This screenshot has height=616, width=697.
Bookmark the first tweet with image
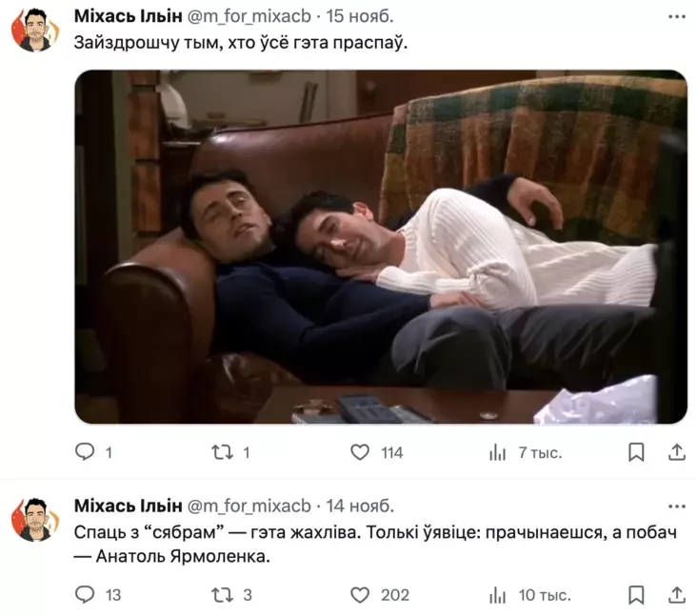pos(636,452)
